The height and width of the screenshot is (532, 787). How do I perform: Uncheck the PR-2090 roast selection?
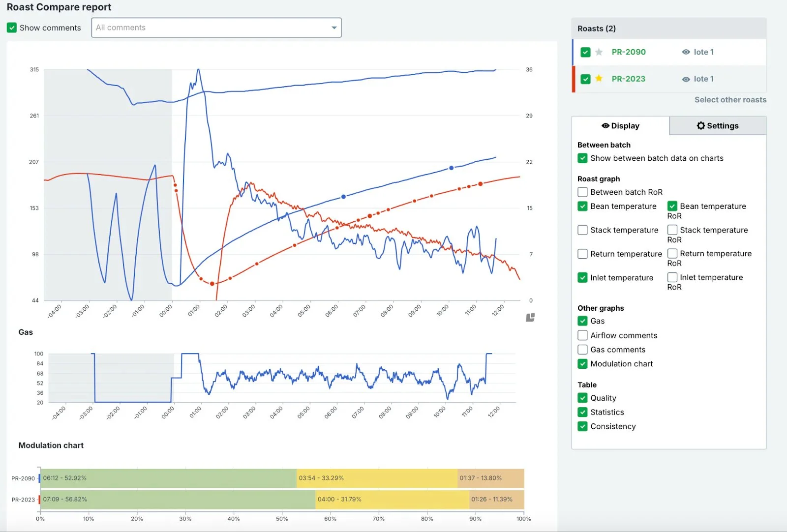(585, 52)
